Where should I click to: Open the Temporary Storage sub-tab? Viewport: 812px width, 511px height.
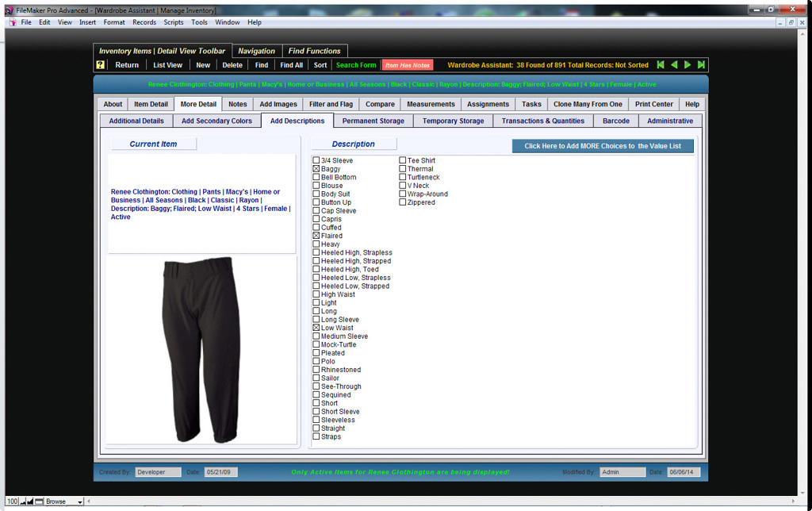coord(453,121)
